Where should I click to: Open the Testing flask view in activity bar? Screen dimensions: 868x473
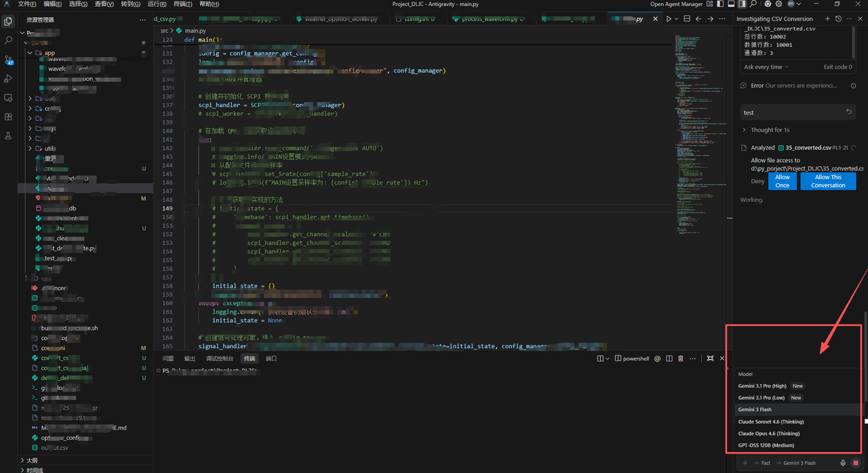click(x=8, y=136)
